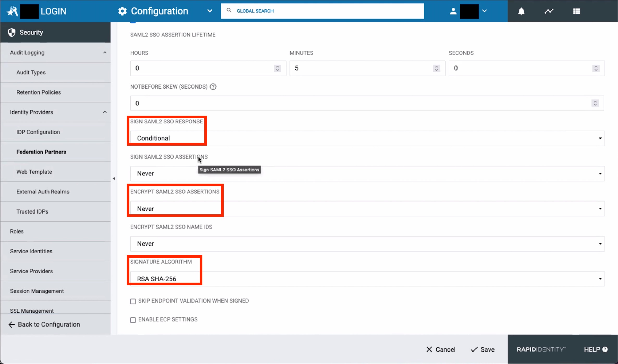Open Help in the bottom bar

click(596, 349)
